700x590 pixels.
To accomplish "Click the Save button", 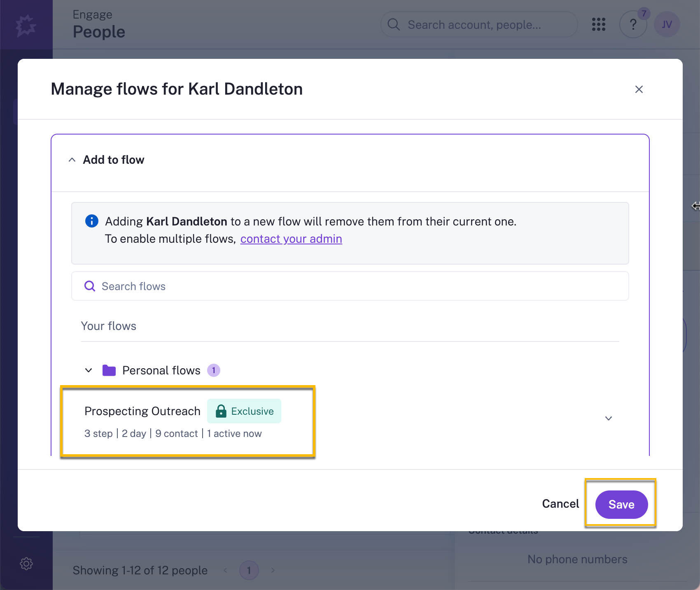I will click(622, 504).
